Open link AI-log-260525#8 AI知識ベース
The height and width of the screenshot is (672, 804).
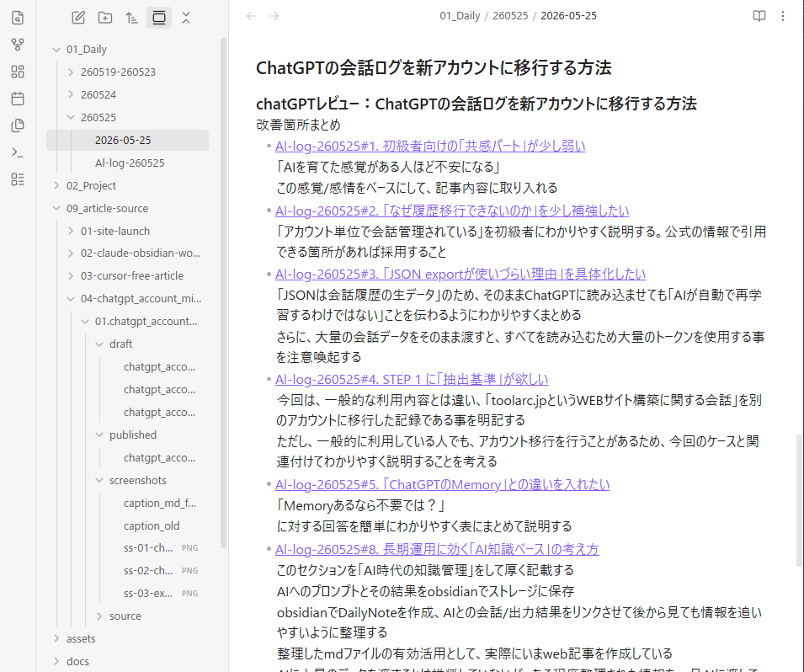437,549
